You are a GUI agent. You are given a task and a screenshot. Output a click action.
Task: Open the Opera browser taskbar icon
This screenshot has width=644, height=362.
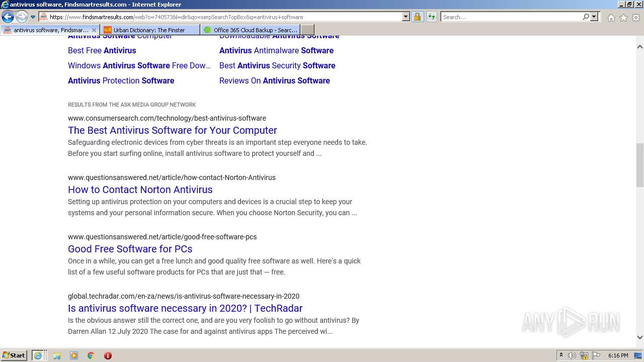click(108, 355)
